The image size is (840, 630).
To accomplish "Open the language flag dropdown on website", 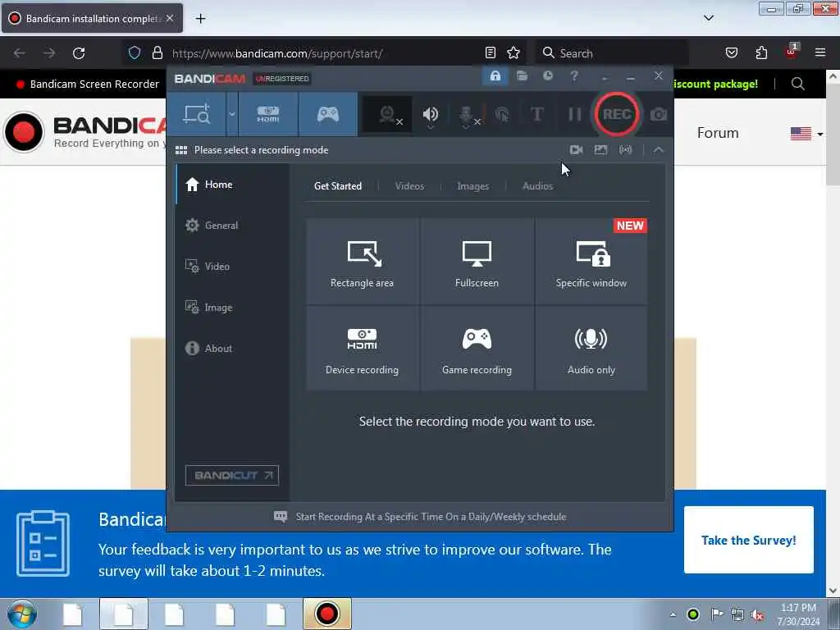I will tap(806, 134).
